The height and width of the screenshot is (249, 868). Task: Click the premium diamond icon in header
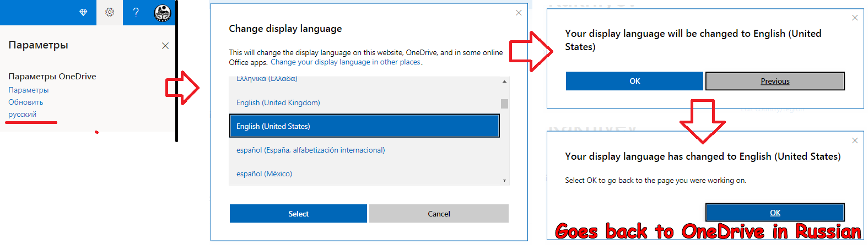[x=83, y=12]
